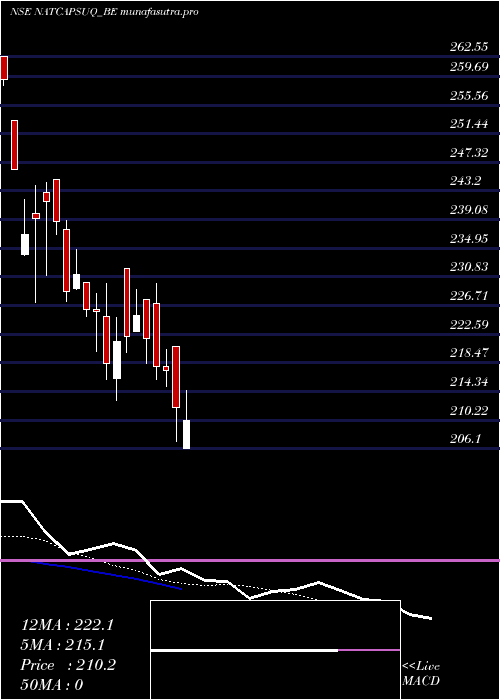Viewport: 500px width, 700px height.
Task: Click the last white candlestick near 206.1
Action: pyautogui.click(x=186, y=434)
